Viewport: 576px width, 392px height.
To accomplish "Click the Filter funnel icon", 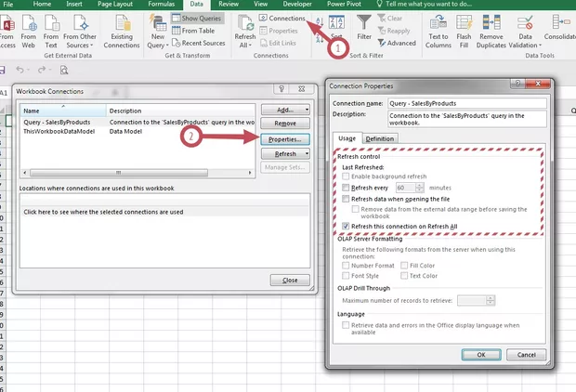I will point(364,22).
